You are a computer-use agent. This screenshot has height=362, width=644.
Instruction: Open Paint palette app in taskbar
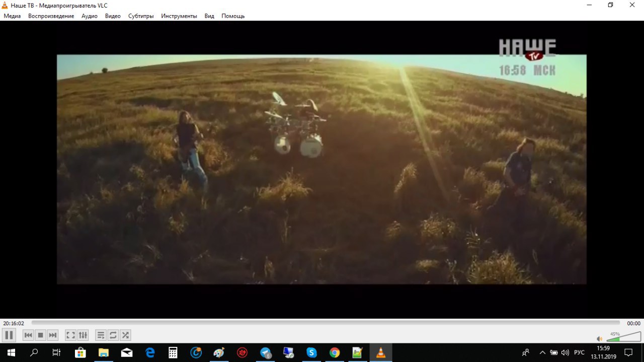click(219, 352)
